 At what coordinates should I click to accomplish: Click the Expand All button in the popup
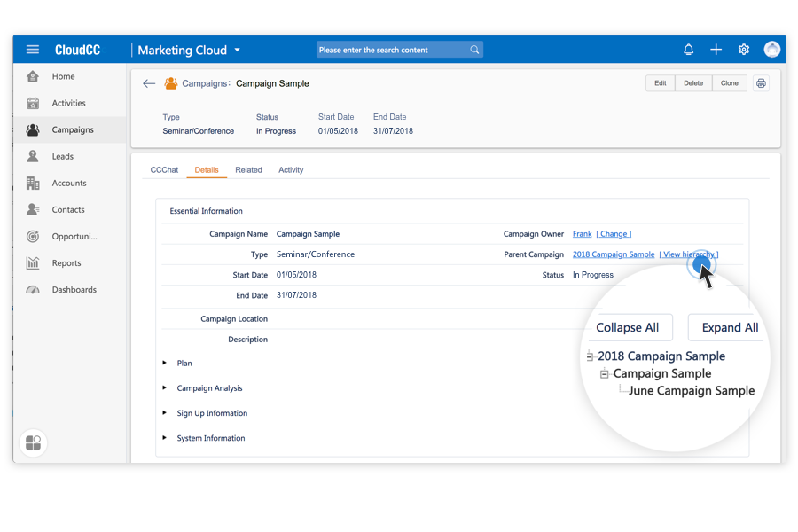click(x=727, y=327)
